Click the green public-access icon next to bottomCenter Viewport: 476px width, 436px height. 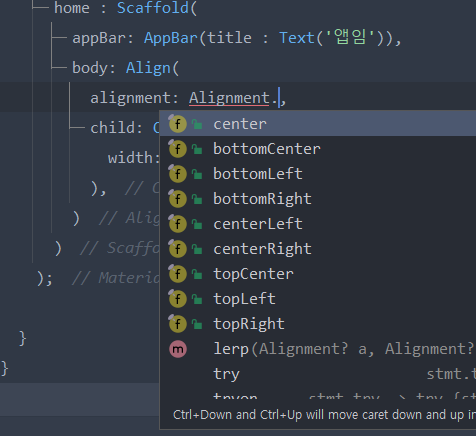197,149
